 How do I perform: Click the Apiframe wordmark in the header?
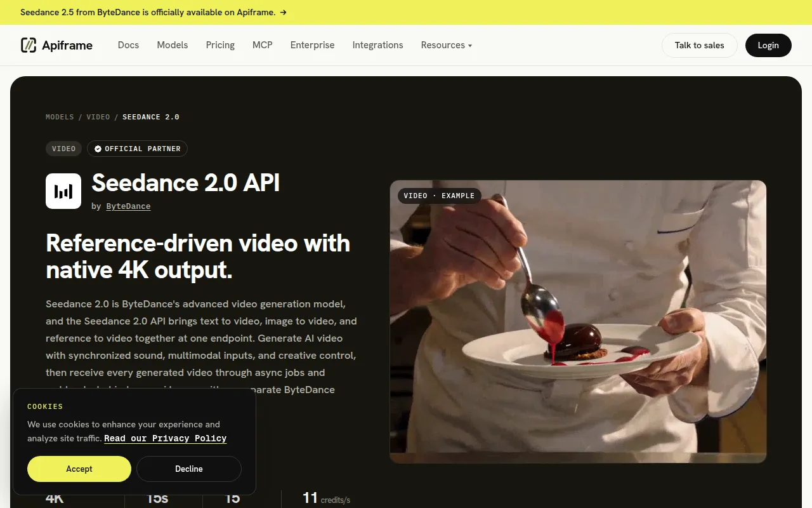point(67,45)
